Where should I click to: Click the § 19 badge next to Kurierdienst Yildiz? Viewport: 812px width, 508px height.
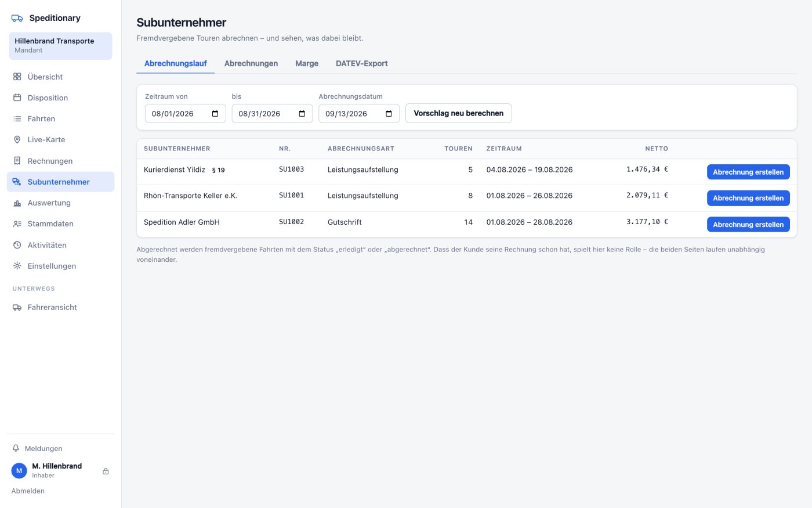click(219, 170)
